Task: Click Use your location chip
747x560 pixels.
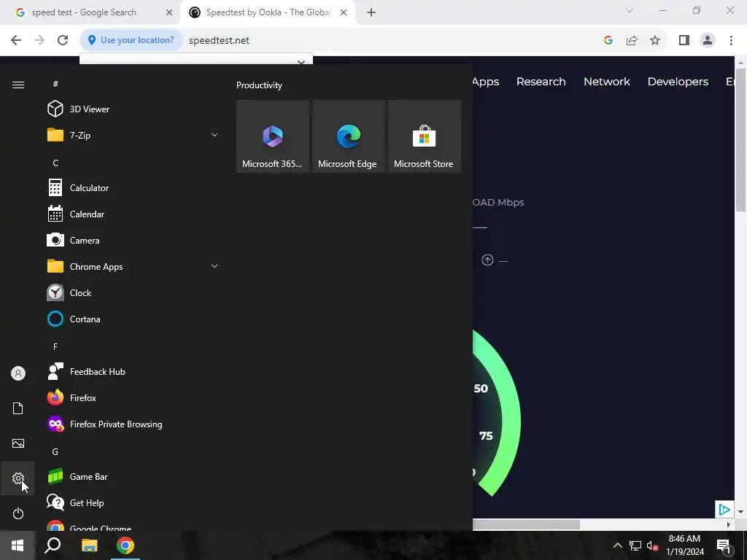Action: [131, 40]
